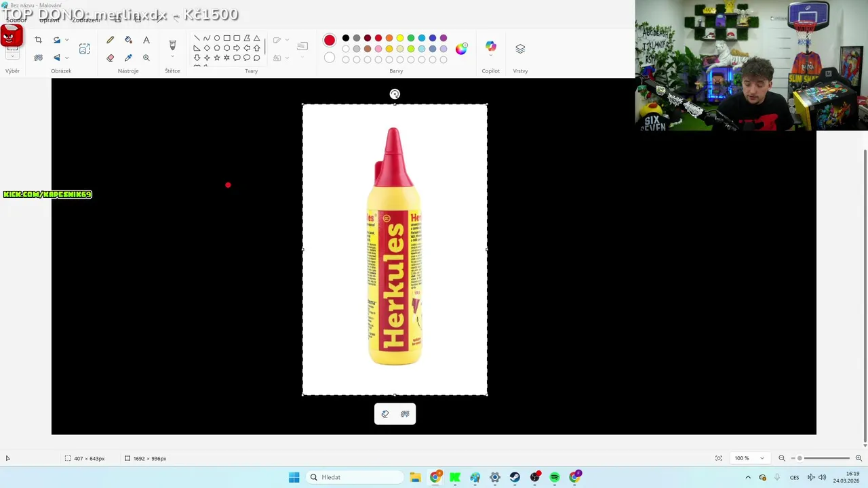The width and height of the screenshot is (868, 488).
Task: Select the Pentagon shape
Action: 217,48
